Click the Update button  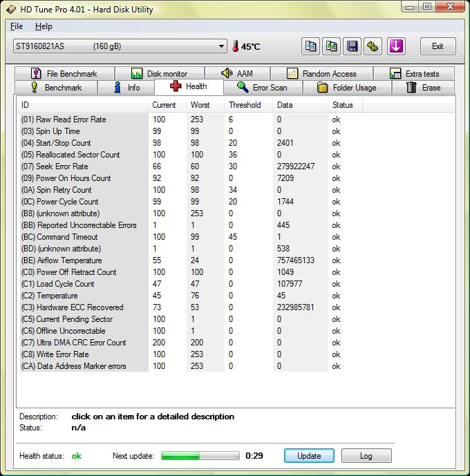(309, 456)
